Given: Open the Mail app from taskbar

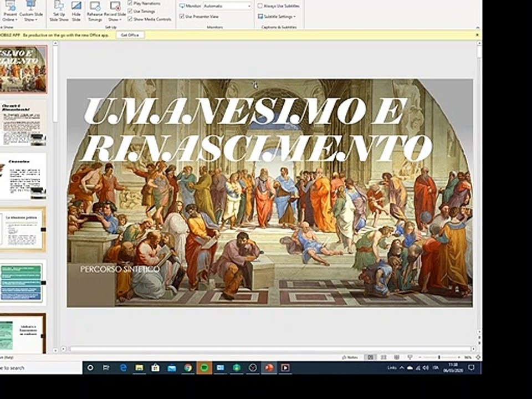Looking at the screenshot, I should tap(172, 368).
